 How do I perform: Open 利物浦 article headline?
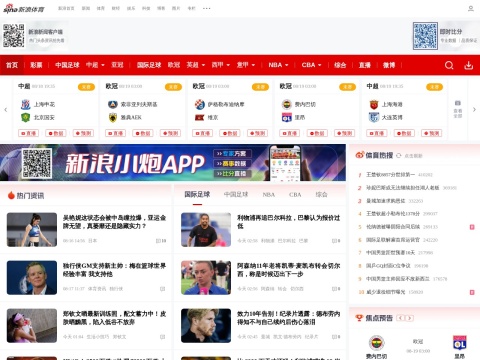[x=288, y=222]
